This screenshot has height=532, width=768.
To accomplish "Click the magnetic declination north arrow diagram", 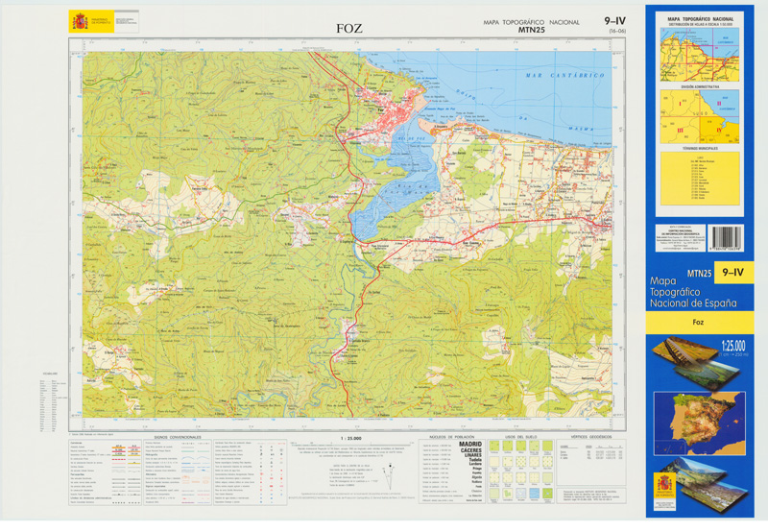I will 390,475.
